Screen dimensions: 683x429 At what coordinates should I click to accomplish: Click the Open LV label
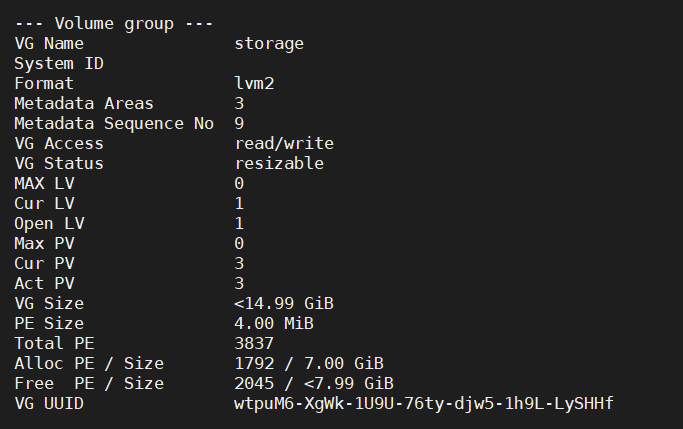pyautogui.click(x=49, y=223)
